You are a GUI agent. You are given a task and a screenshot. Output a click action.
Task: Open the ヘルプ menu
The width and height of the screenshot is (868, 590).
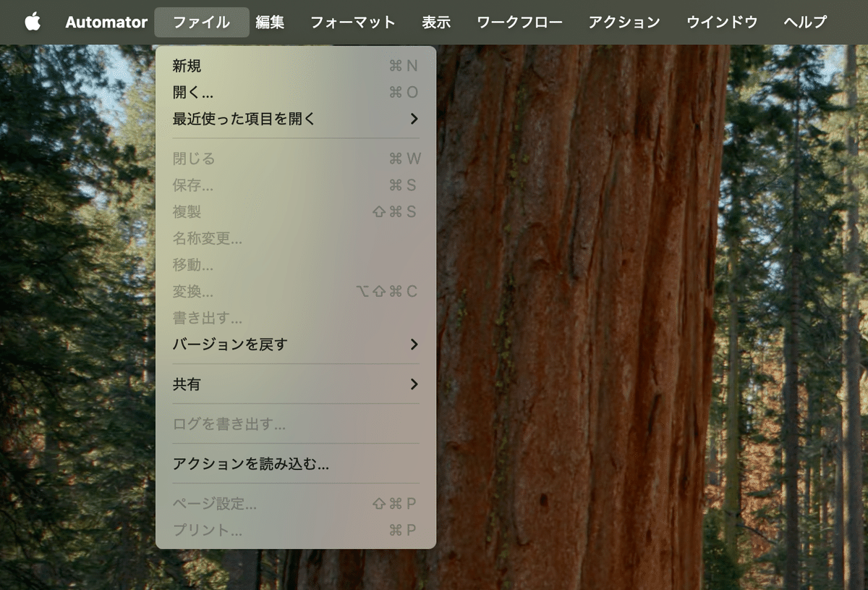805,22
